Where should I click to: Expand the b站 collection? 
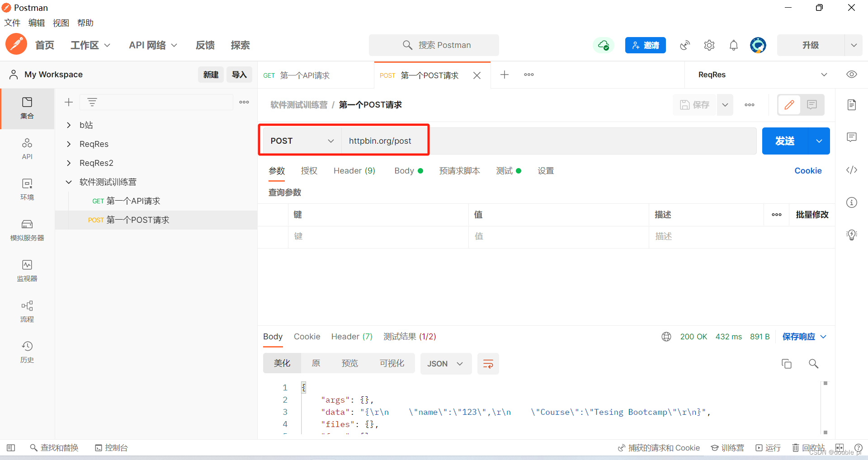point(69,125)
